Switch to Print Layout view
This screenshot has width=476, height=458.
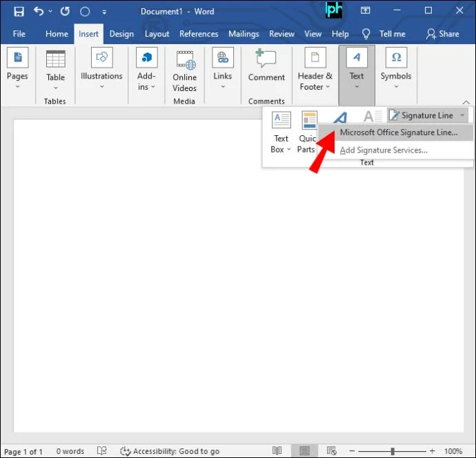point(304,450)
